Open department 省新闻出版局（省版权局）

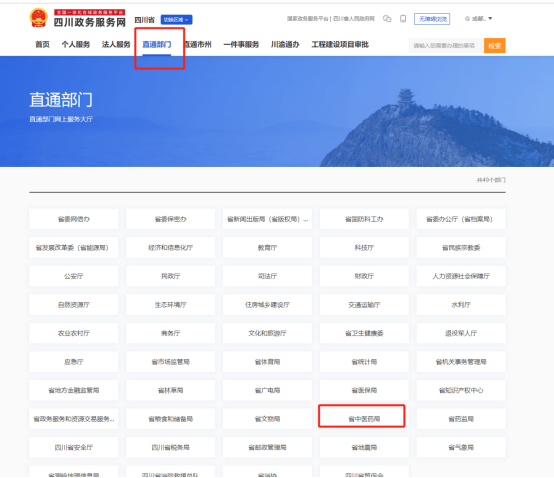267,219
